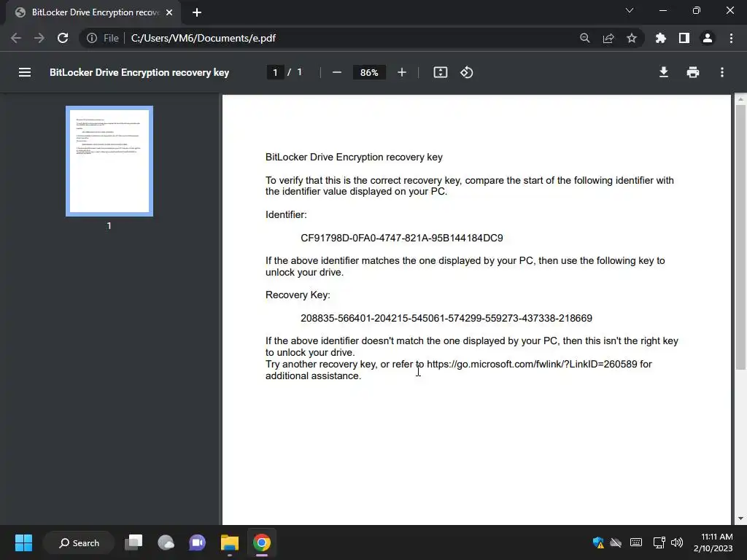The width and height of the screenshot is (747, 560).
Task: Reload the current page
Action: point(63,38)
